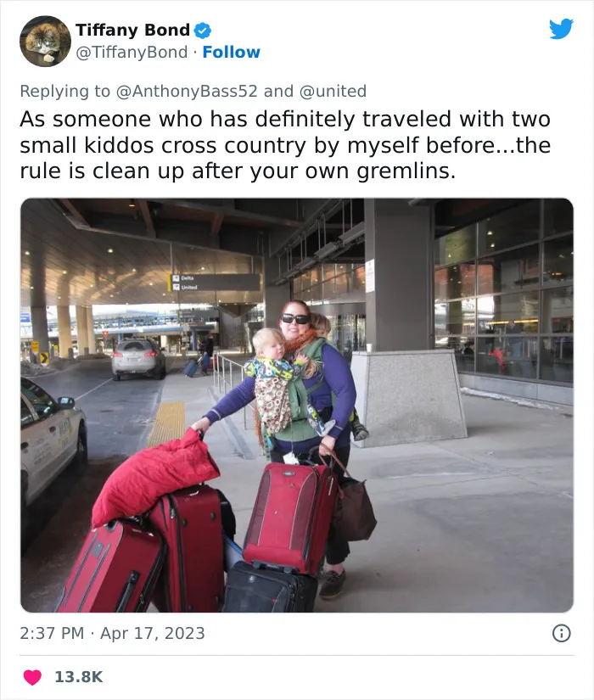The width and height of the screenshot is (594, 700).
Task: Open the @united mention
Action: click(x=333, y=91)
